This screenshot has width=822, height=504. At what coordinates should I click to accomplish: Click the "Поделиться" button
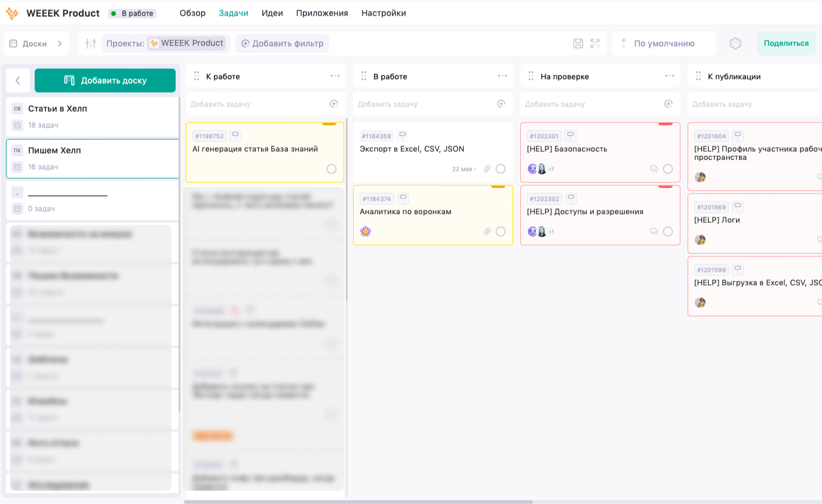coord(786,44)
